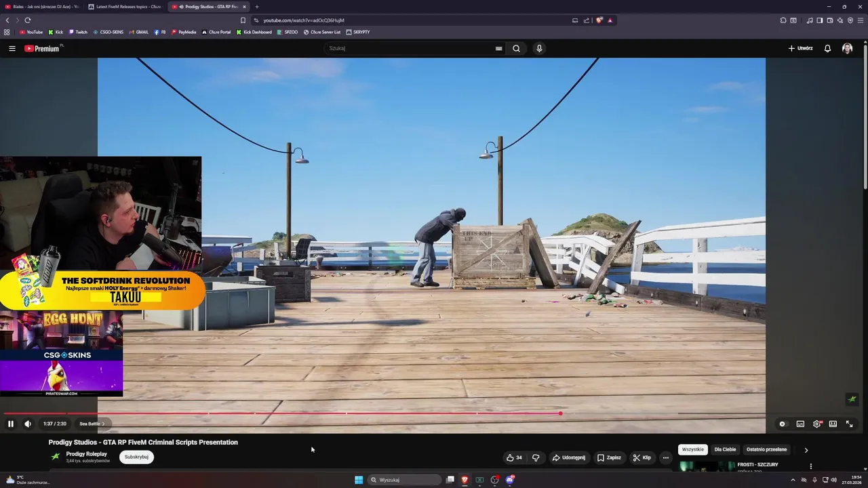868x488 pixels.
Task: Switch to the Latest FiveM Releases tab
Action: click(x=123, y=7)
